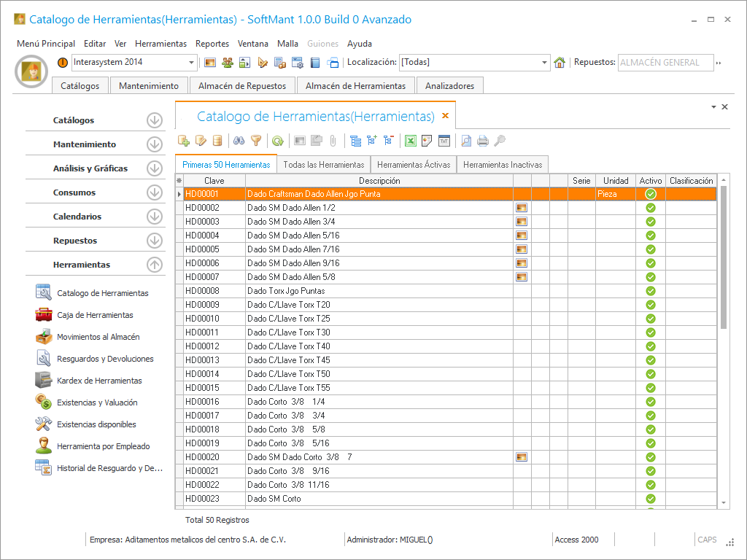Switch to the Almacén de Repuestos tab
This screenshot has height=560, width=747.
[242, 86]
